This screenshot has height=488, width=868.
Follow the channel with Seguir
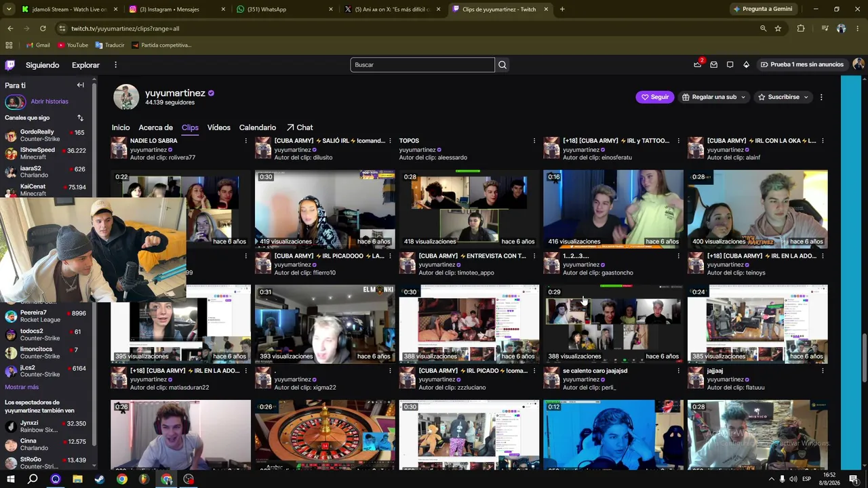coord(655,97)
